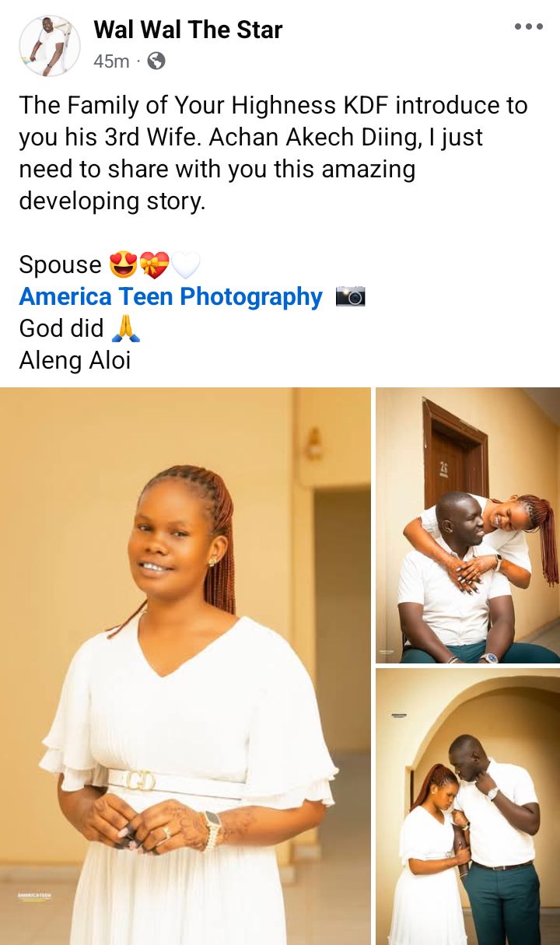Open the America Teen Photography tagged page
The height and width of the screenshot is (945, 560).
(170, 296)
